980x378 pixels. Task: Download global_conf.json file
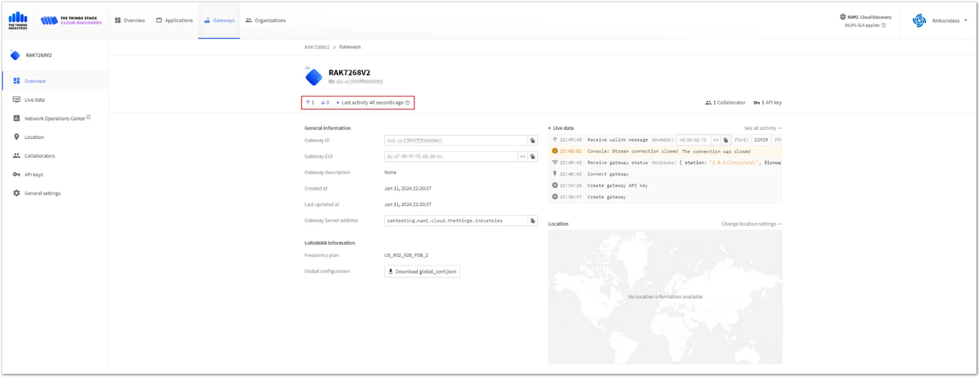(422, 271)
